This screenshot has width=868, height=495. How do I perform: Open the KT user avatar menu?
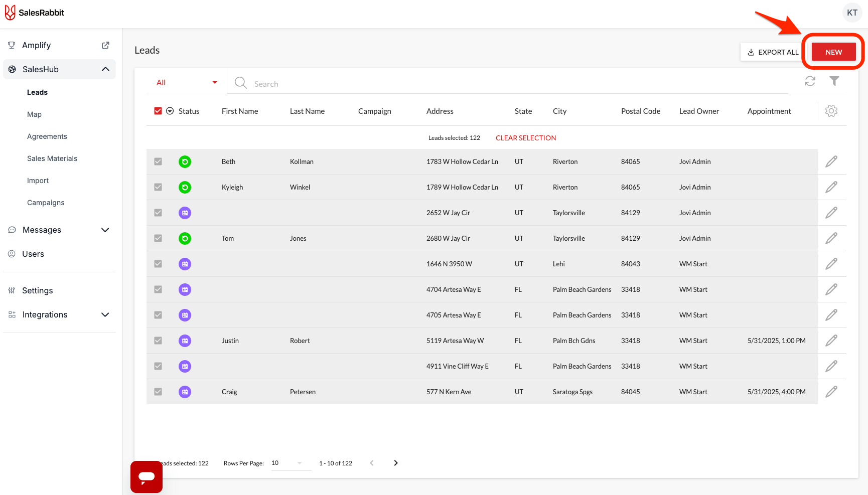click(x=852, y=13)
